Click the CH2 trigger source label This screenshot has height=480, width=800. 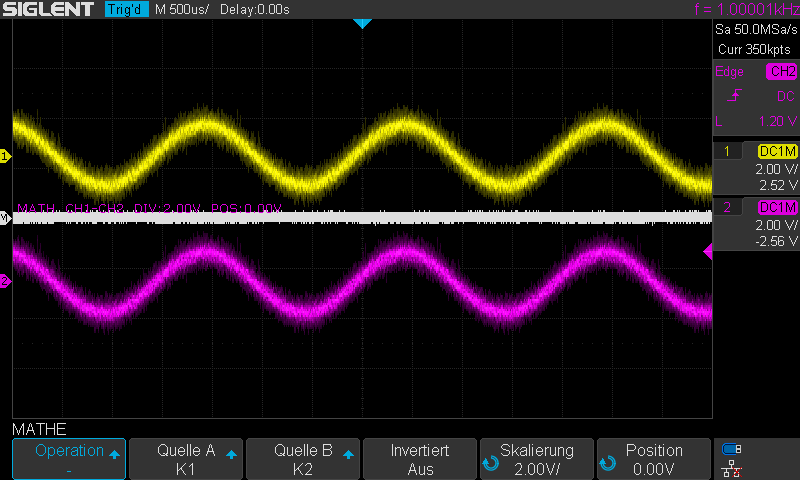782,71
